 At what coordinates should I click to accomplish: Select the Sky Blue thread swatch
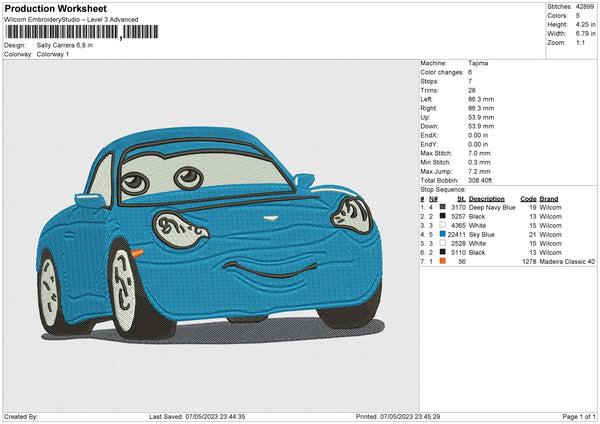443,234
